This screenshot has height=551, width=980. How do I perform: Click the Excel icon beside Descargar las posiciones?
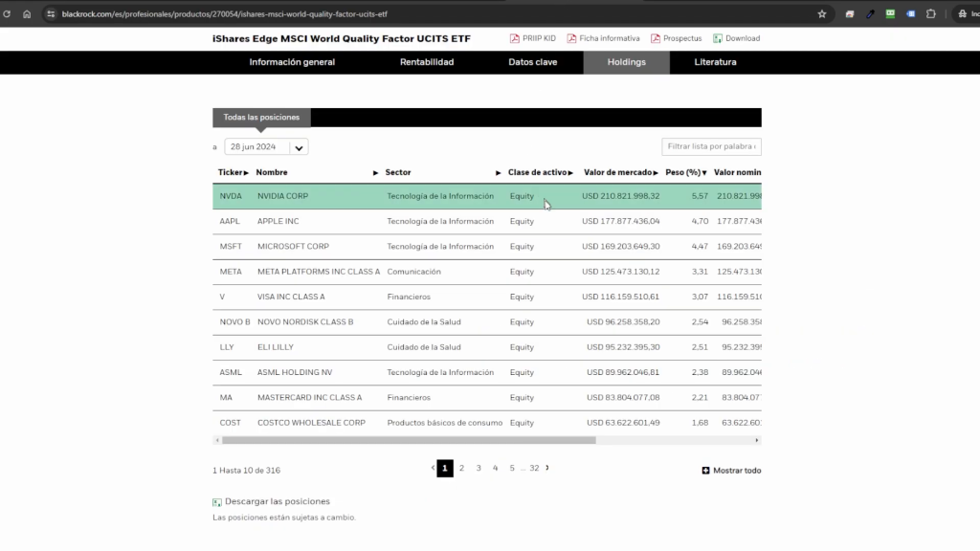point(217,502)
